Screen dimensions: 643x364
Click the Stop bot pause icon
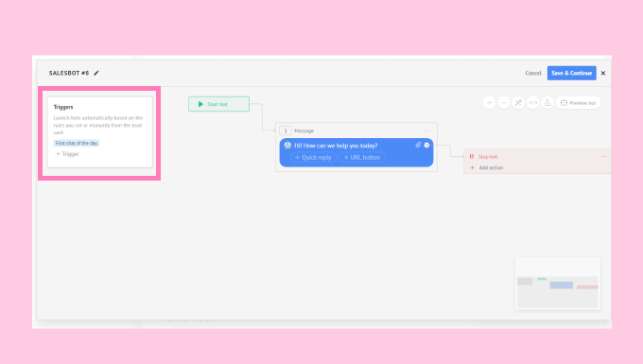[x=472, y=157]
